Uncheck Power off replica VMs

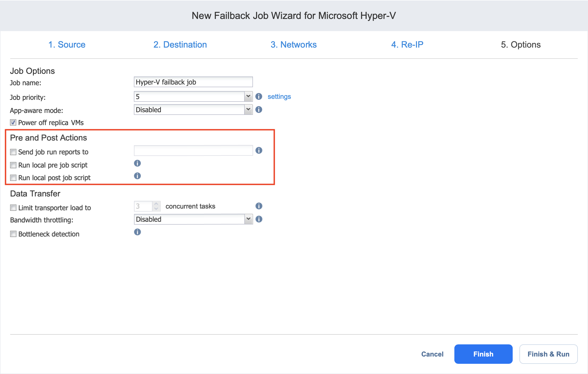coord(13,123)
